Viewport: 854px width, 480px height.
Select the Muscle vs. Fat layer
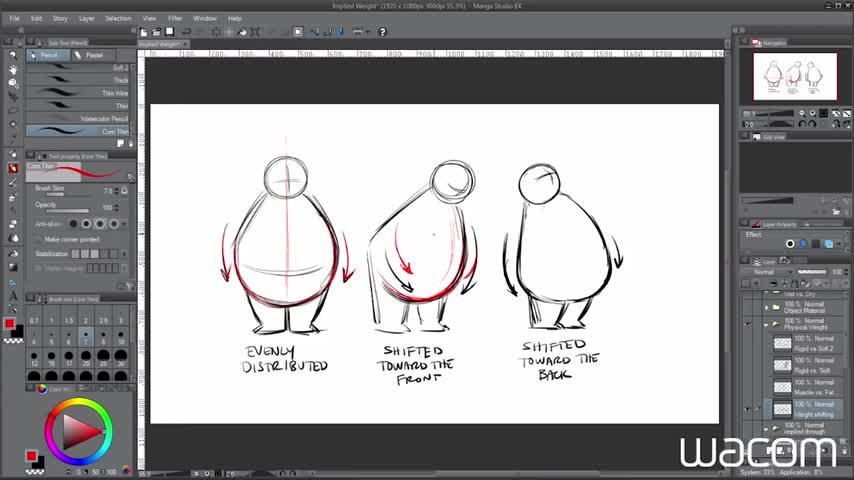click(x=806, y=387)
